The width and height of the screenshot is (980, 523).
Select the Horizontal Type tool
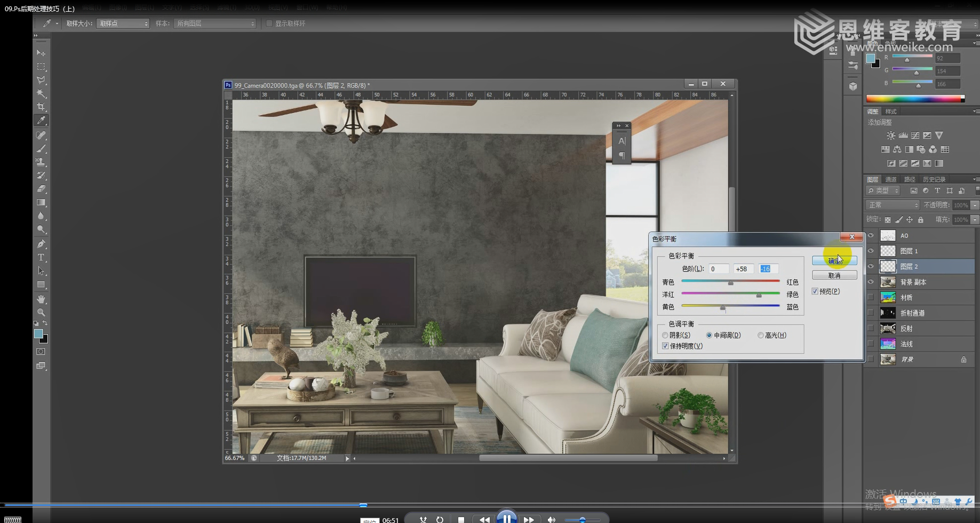(x=41, y=257)
